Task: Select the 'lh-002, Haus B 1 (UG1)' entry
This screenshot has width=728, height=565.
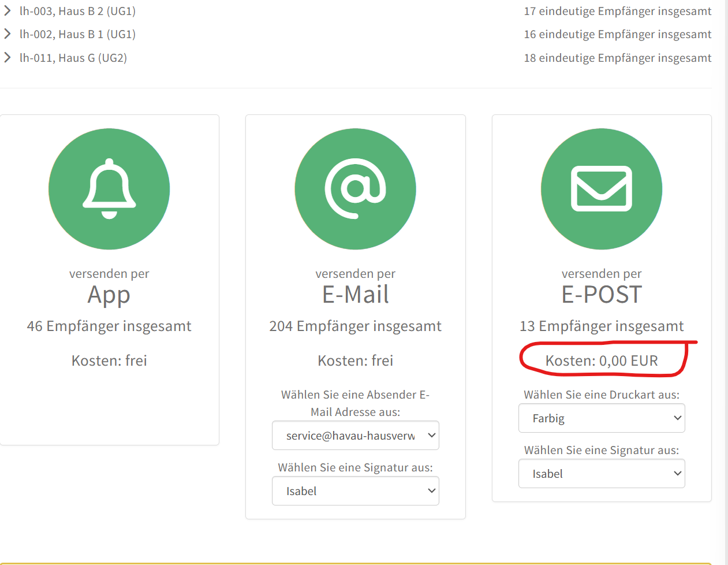Action: [x=77, y=34]
